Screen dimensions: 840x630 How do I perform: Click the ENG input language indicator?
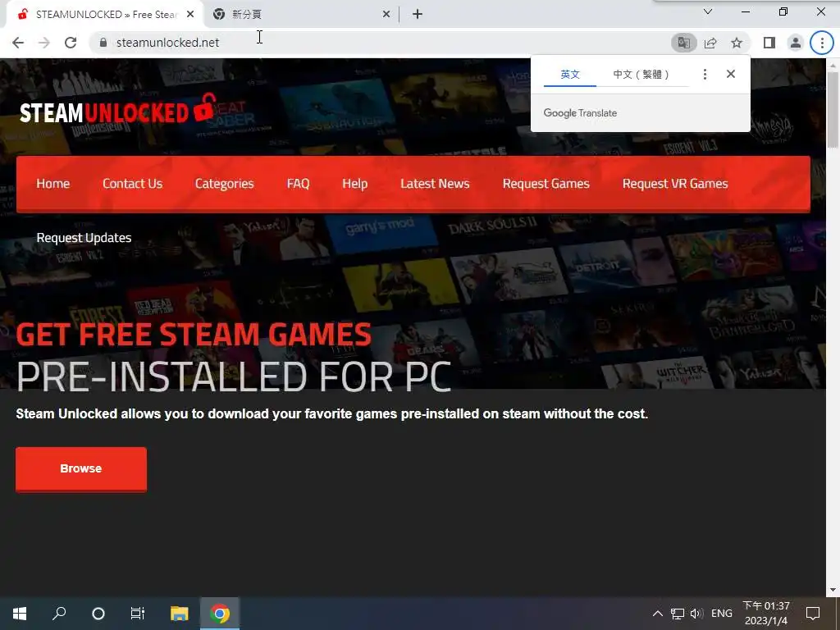[722, 614]
